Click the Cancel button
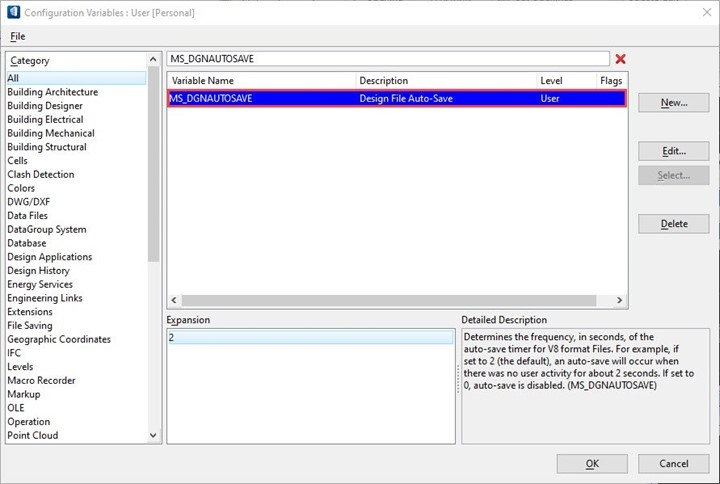 pyautogui.click(x=674, y=464)
